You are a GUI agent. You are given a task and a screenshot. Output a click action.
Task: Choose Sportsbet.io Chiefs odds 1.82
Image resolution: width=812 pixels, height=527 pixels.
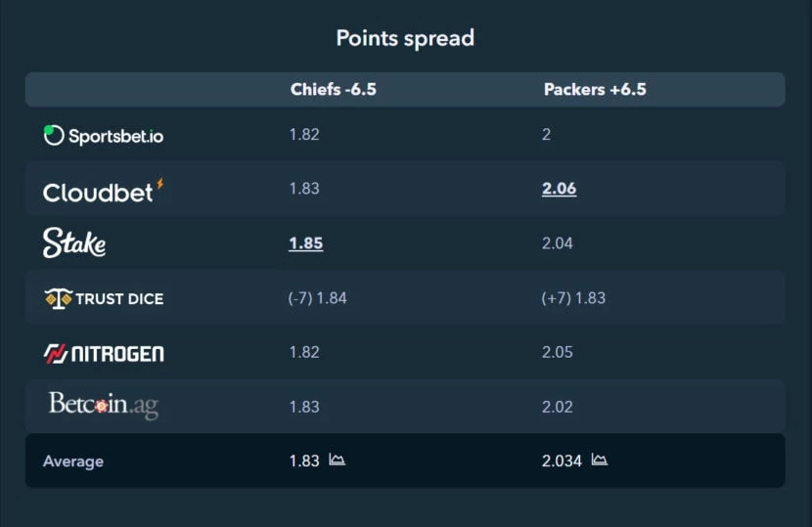pos(304,135)
